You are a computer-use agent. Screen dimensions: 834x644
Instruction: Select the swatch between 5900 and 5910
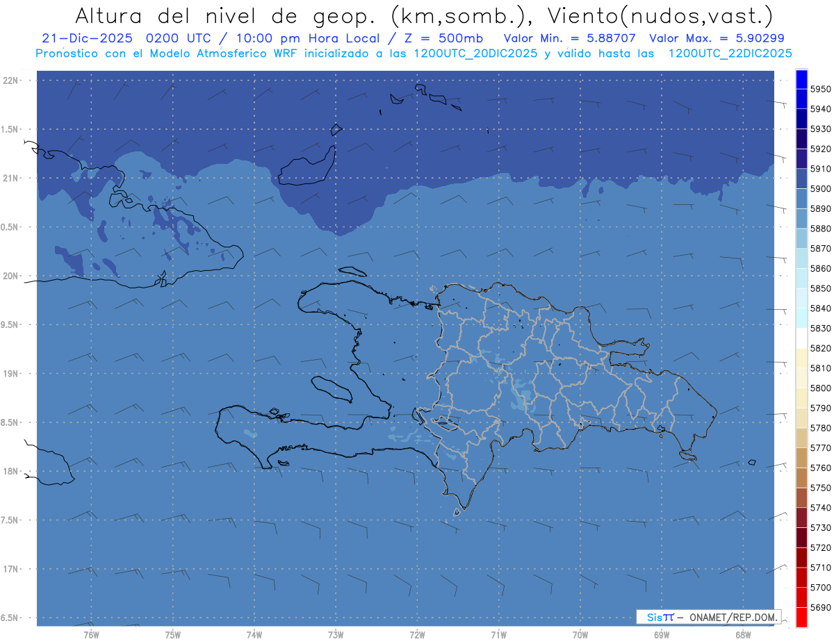tap(801, 179)
